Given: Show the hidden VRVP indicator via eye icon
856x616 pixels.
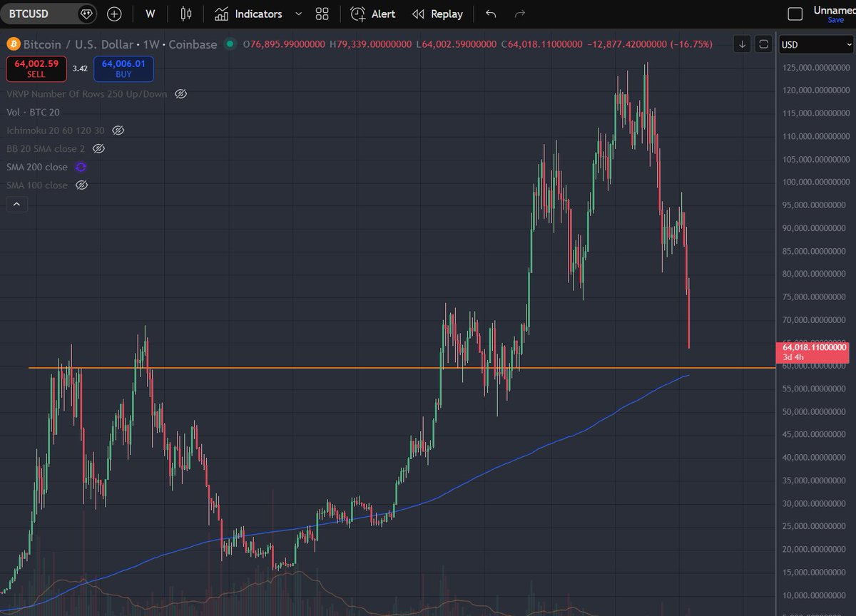Looking at the screenshot, I should [180, 94].
